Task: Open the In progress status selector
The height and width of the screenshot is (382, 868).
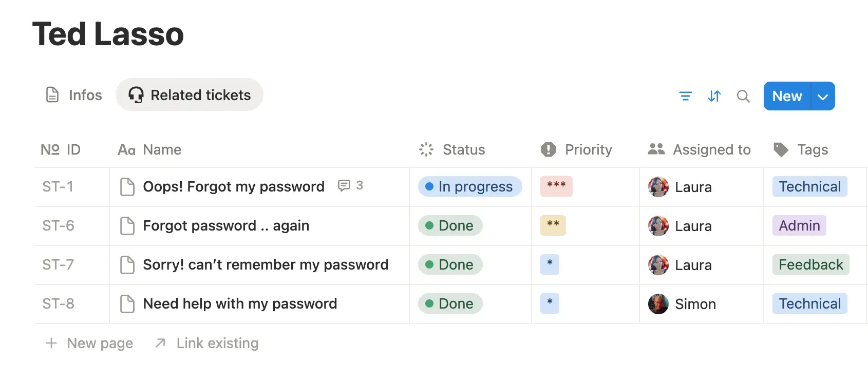Action: [x=470, y=187]
